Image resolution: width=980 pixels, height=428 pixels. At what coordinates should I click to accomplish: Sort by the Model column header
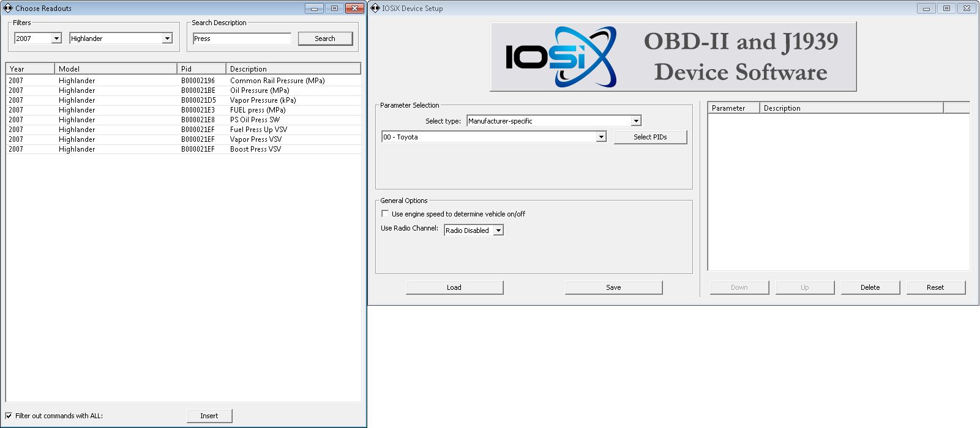click(x=116, y=69)
